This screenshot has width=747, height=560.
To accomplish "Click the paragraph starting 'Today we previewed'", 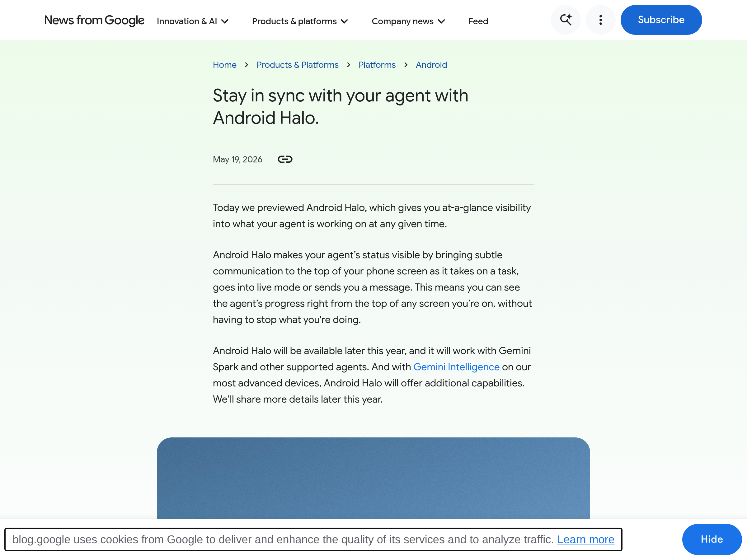I will pyautogui.click(x=372, y=216).
